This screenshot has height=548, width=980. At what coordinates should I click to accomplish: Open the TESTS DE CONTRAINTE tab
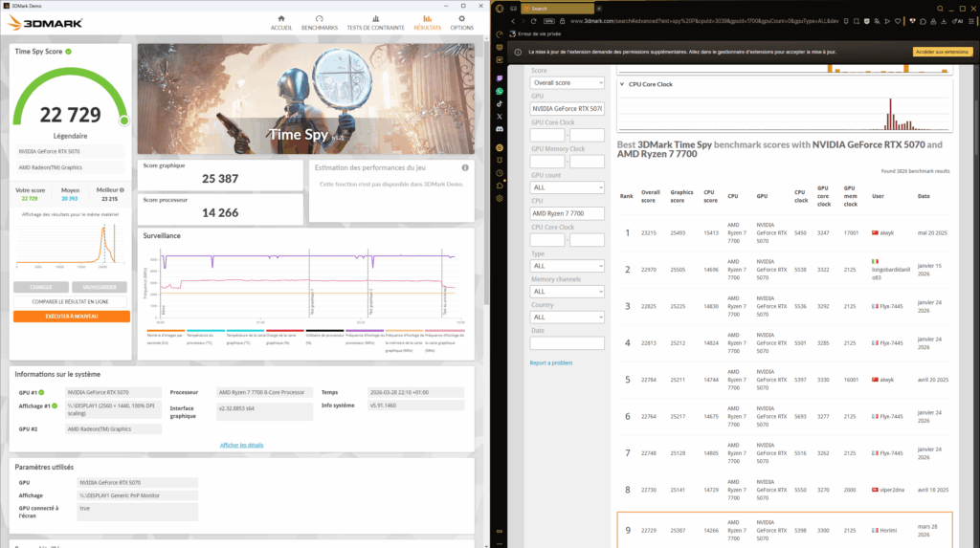[375, 23]
